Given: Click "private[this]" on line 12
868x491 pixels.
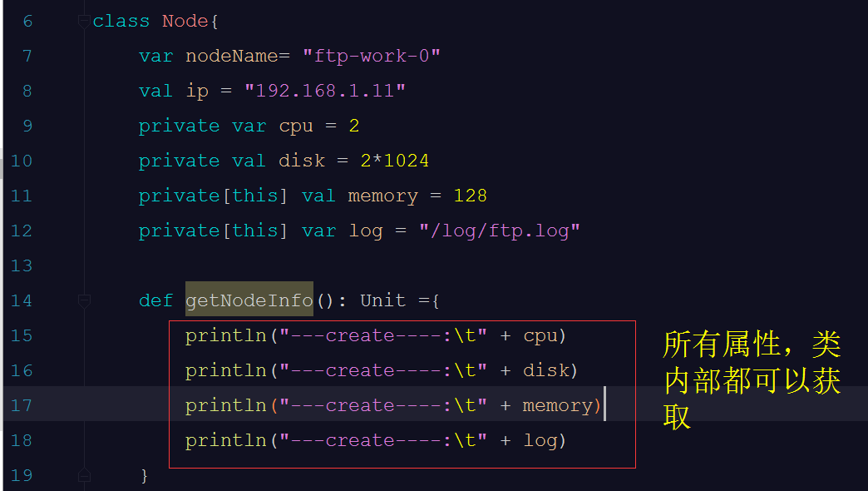Looking at the screenshot, I should 213,231.
